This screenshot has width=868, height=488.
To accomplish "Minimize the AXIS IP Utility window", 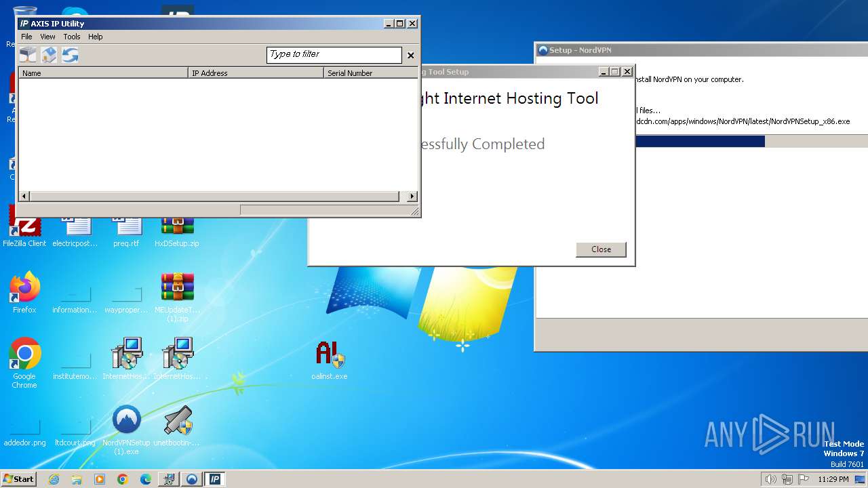I will (389, 23).
